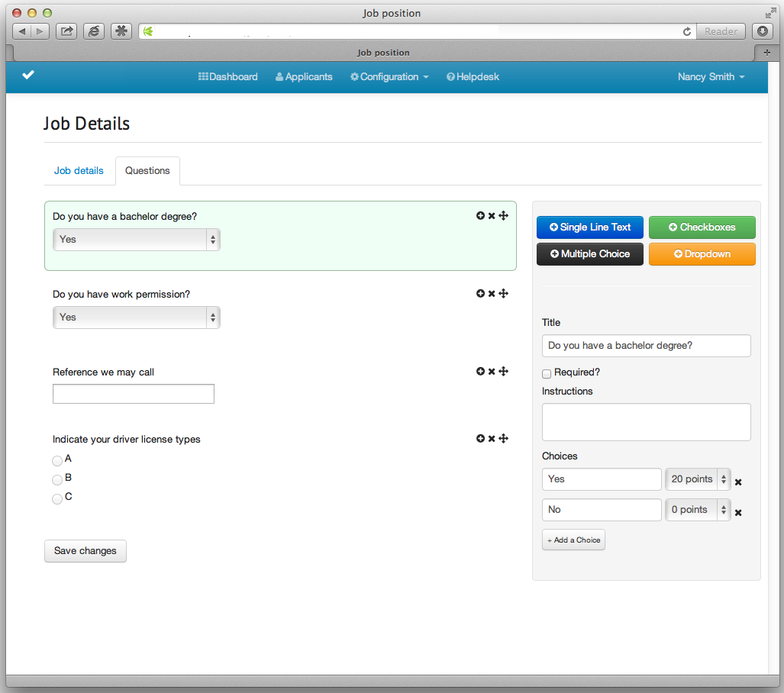Click add icon on Reference we may call
784x693 pixels.
pyautogui.click(x=480, y=371)
